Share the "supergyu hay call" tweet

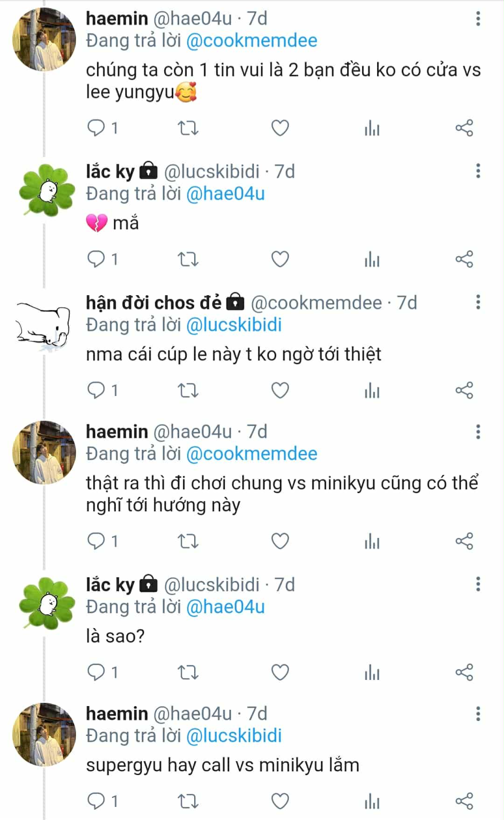[464, 801]
